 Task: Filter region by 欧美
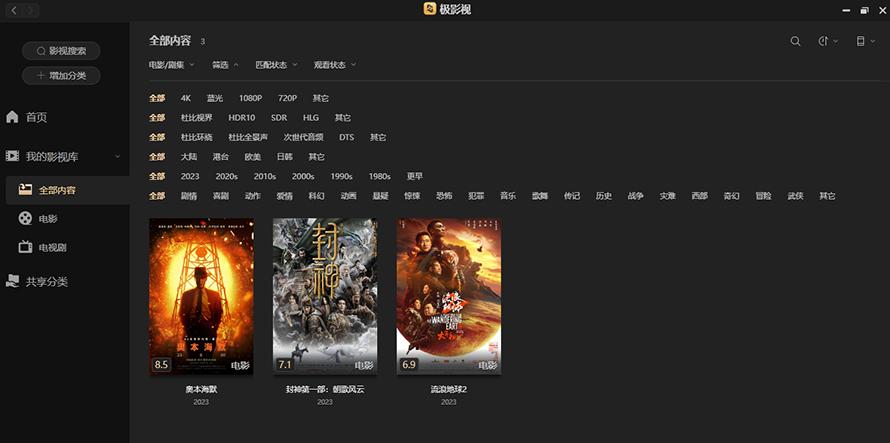pos(253,157)
